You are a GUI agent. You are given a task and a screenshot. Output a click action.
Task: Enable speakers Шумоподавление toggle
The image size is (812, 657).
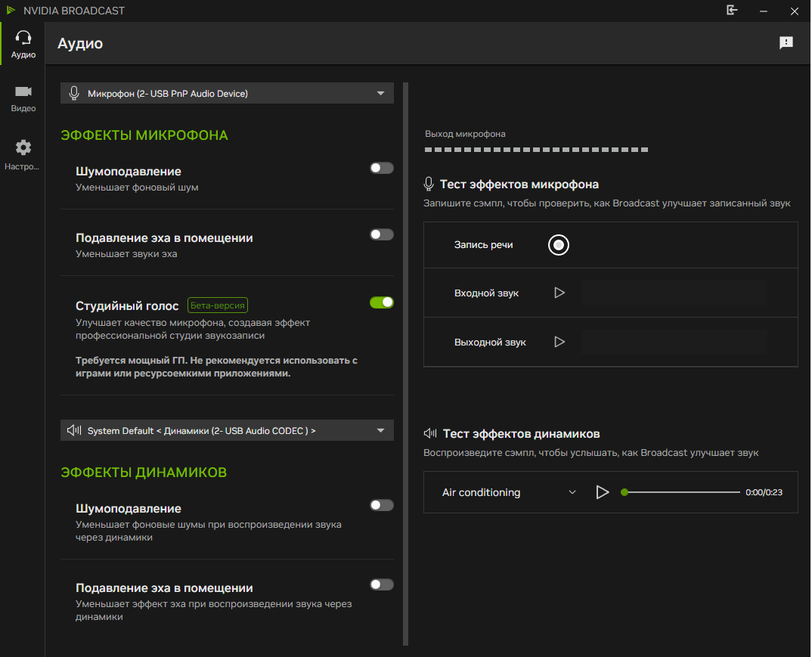[382, 505]
